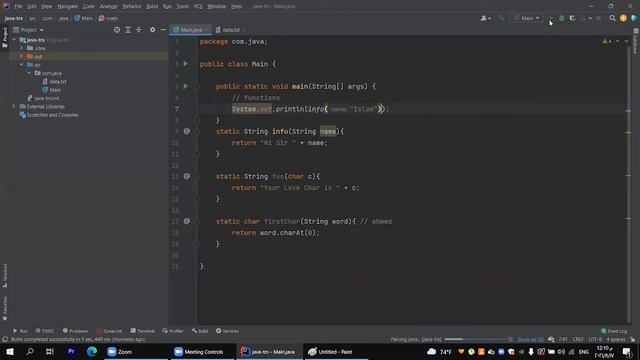
Task: Open Search Everywhere magnifier icon
Action: (x=612, y=18)
